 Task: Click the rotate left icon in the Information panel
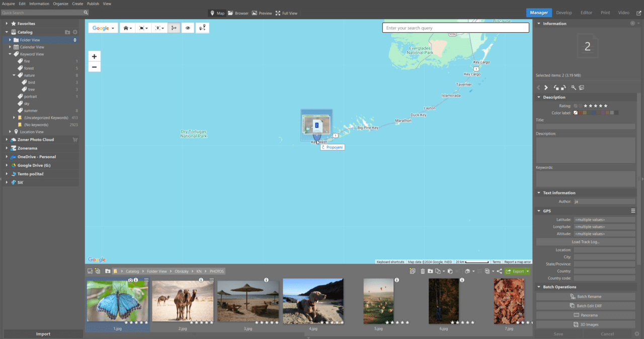(557, 87)
